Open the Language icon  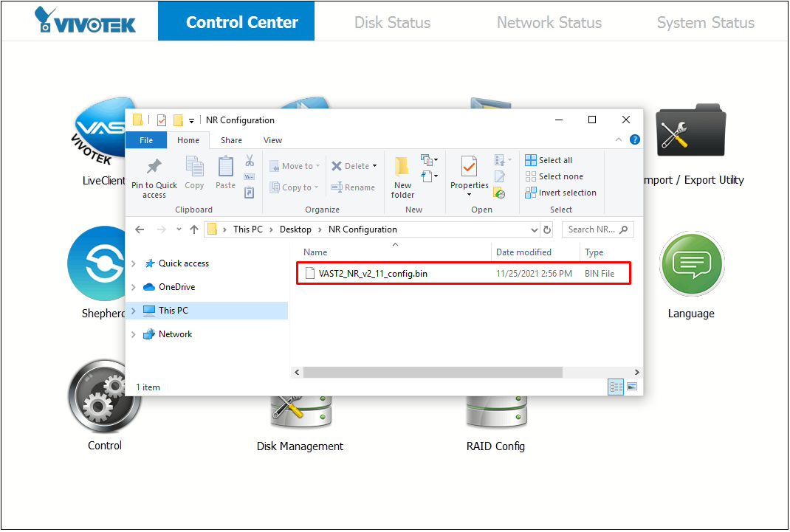(692, 263)
